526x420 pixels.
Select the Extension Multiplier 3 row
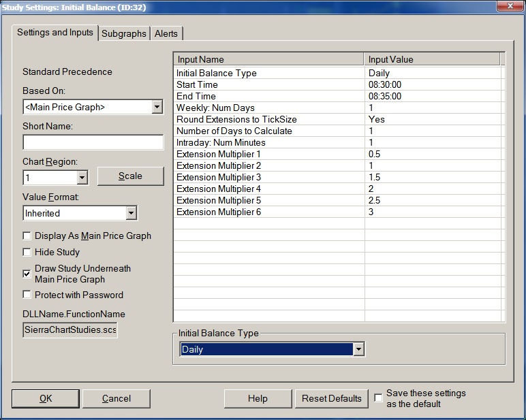click(337, 177)
